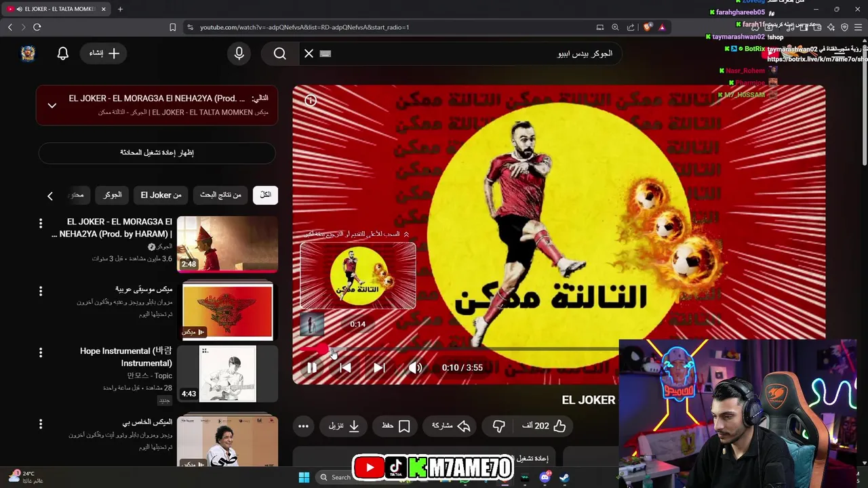Open more actions three-dot under video

click(x=303, y=426)
